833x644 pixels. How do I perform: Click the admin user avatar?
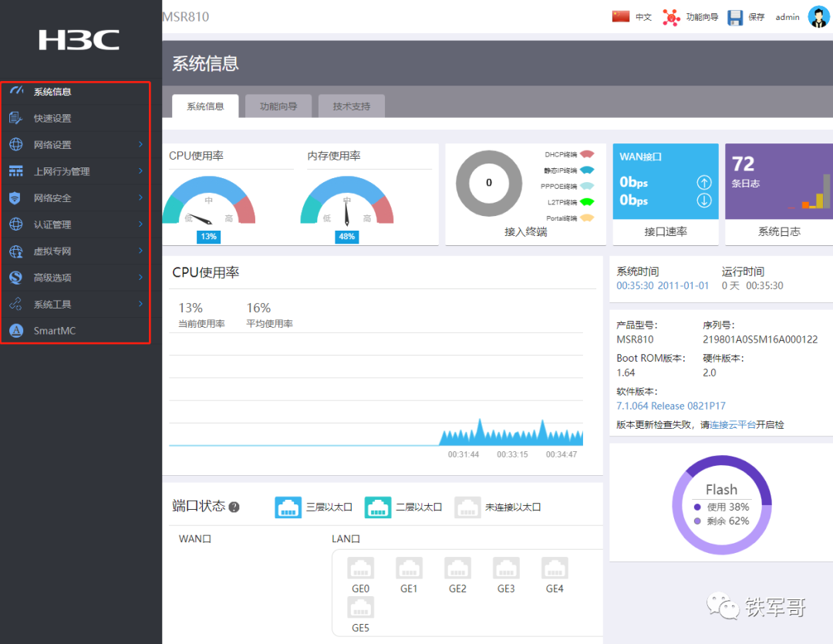(x=818, y=16)
